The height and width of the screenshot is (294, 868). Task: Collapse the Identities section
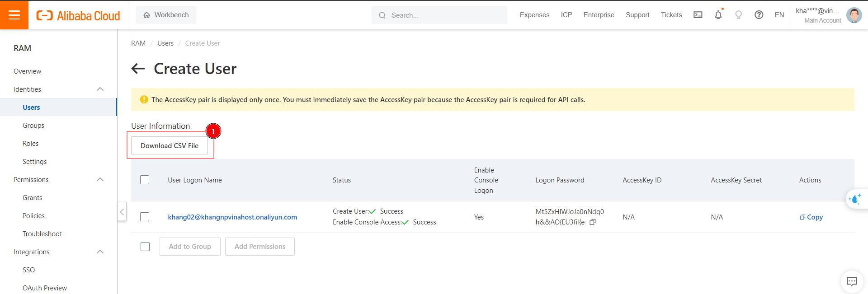pos(100,89)
